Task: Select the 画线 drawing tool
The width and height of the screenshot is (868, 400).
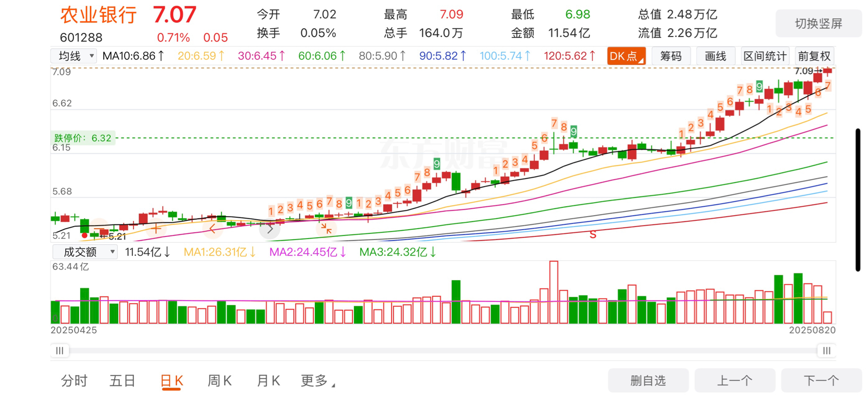Action: pos(715,56)
